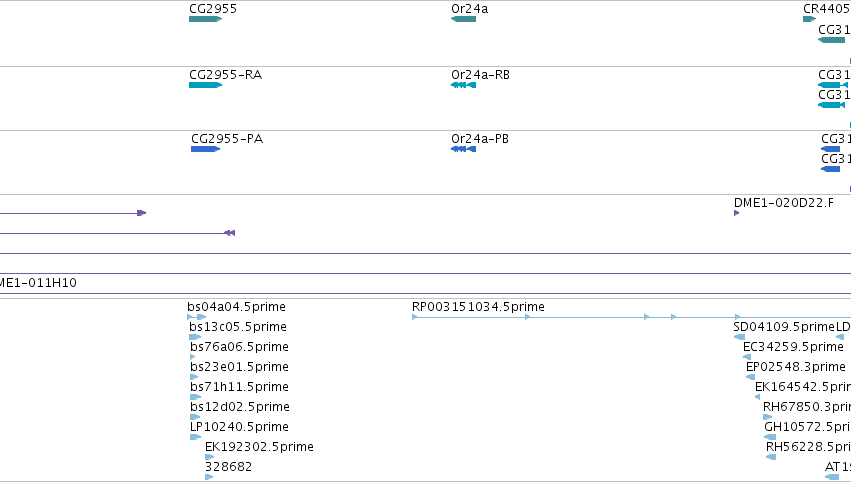Click the bs23e01.5prime EST glyph
851x482 pixels.
pos(194,377)
